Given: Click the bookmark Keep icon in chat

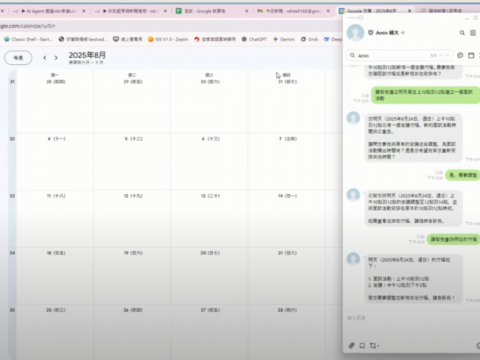Looking at the screenshot, I should (x=362, y=346).
